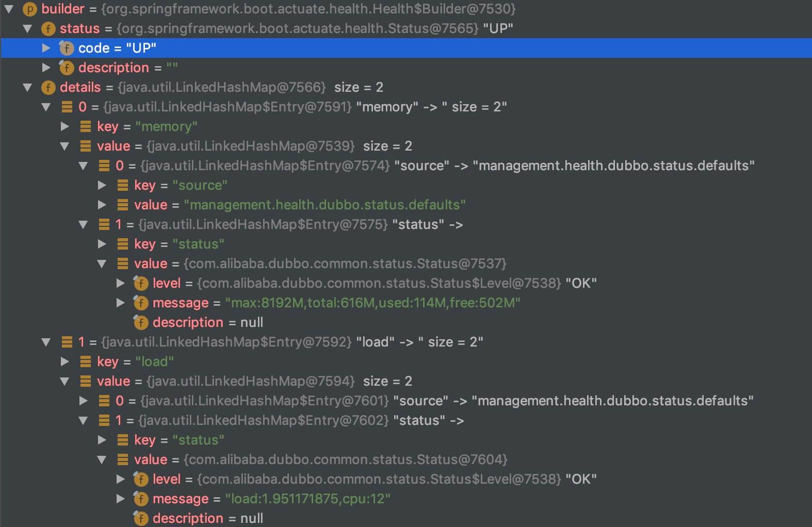Click the field icon of the load message
Screen dimensions: 812x527
(141, 499)
